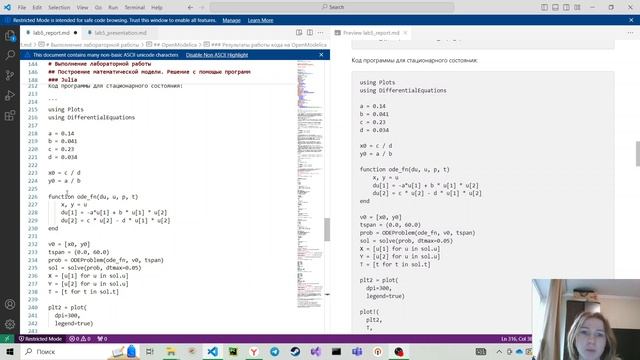The height and width of the screenshot is (360, 640).
Task: Open the Search view in activity bar
Action: [10, 55]
